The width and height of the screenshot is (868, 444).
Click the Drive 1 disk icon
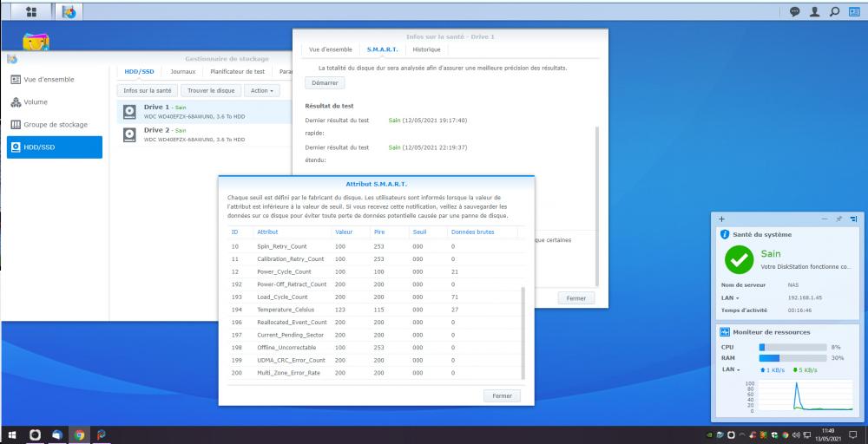[129, 112]
